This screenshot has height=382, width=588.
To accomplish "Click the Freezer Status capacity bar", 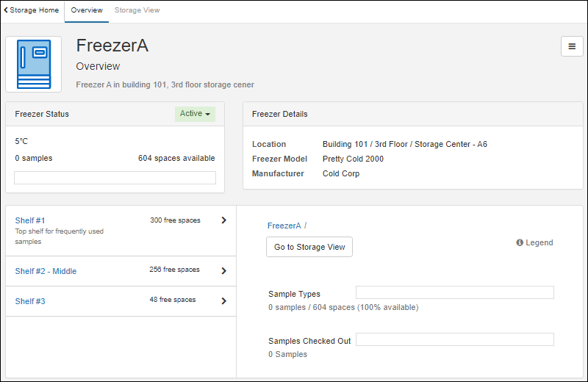I will [115, 178].
